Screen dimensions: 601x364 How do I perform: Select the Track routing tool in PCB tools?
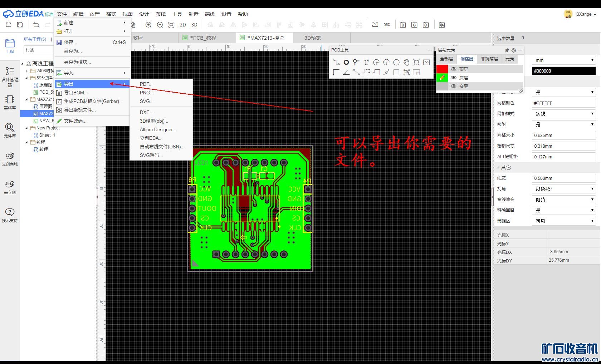336,62
